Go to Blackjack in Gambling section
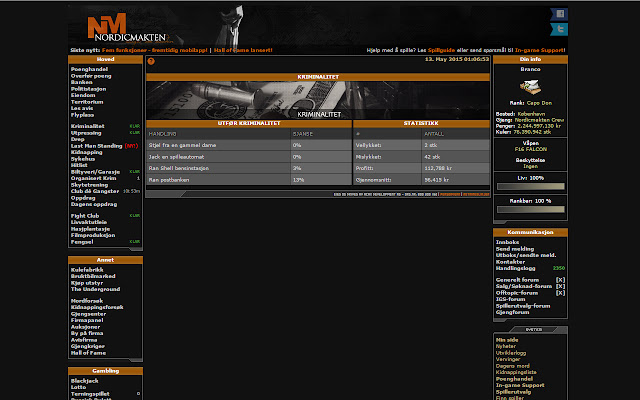Image resolution: width=640 pixels, height=400 pixels. (x=84, y=380)
